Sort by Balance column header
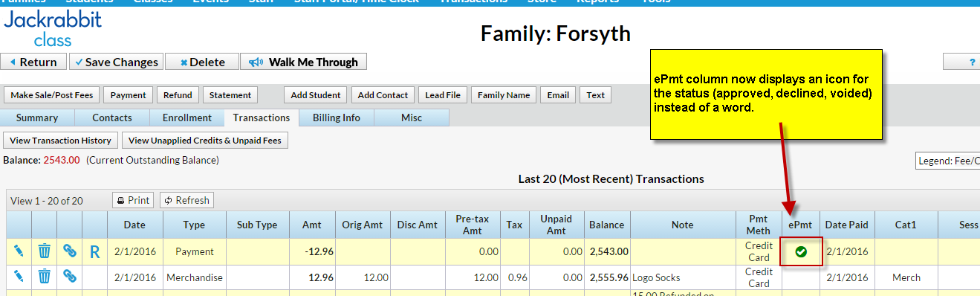The width and height of the screenshot is (980, 296). (x=607, y=225)
